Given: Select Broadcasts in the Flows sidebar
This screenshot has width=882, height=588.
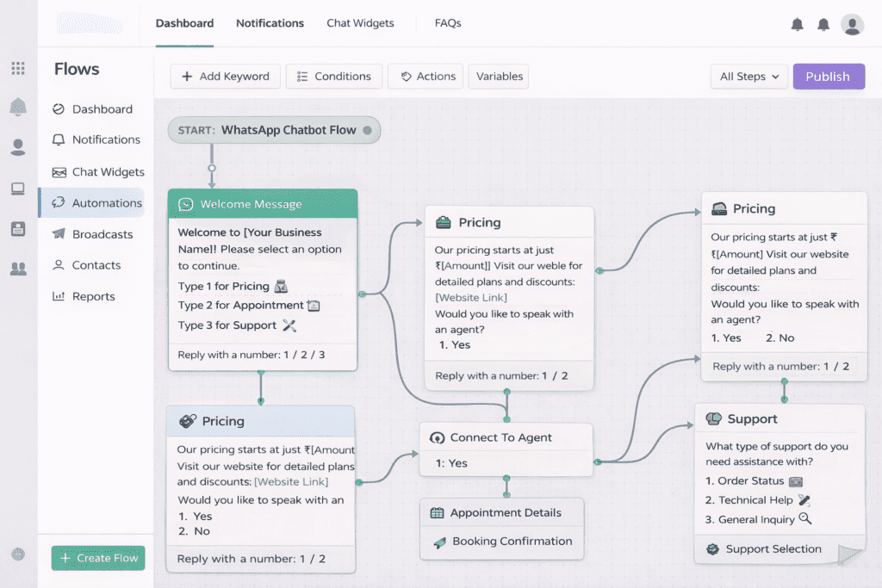Looking at the screenshot, I should (x=102, y=234).
